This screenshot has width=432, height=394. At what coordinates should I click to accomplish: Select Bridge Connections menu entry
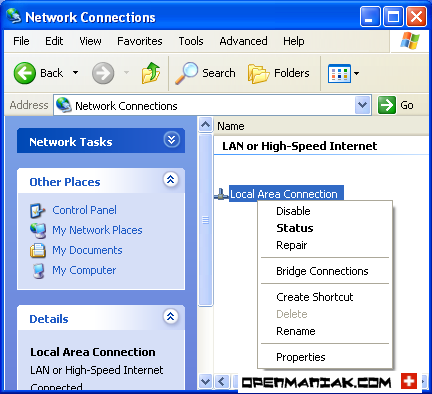[325, 271]
